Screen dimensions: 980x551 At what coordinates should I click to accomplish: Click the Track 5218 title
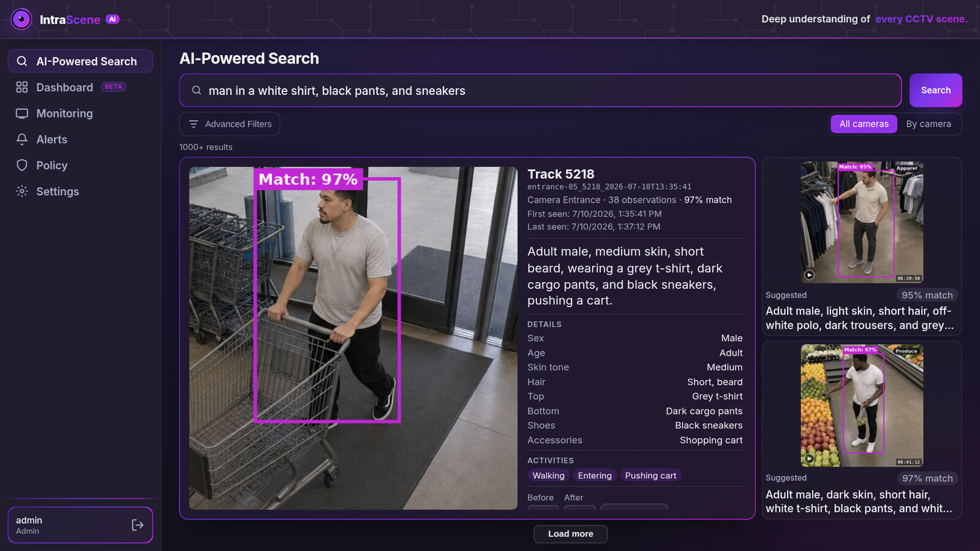point(561,174)
